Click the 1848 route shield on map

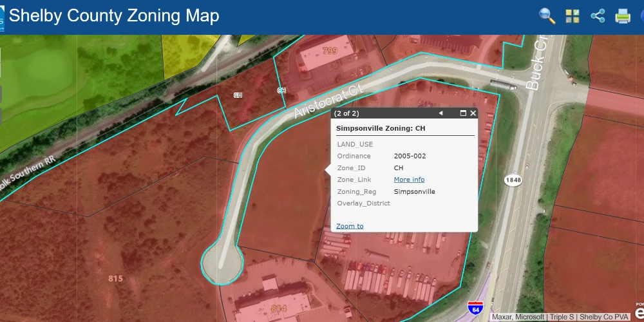513,180
